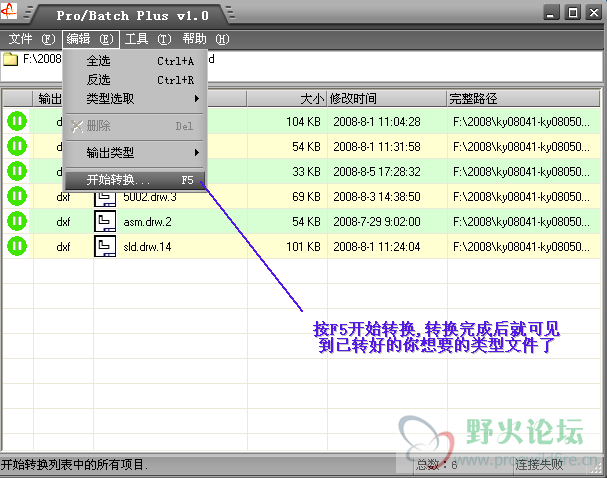The height and width of the screenshot is (478, 607).
Task: Click green status icon of sld.drw.14 row
Action: coord(17,246)
